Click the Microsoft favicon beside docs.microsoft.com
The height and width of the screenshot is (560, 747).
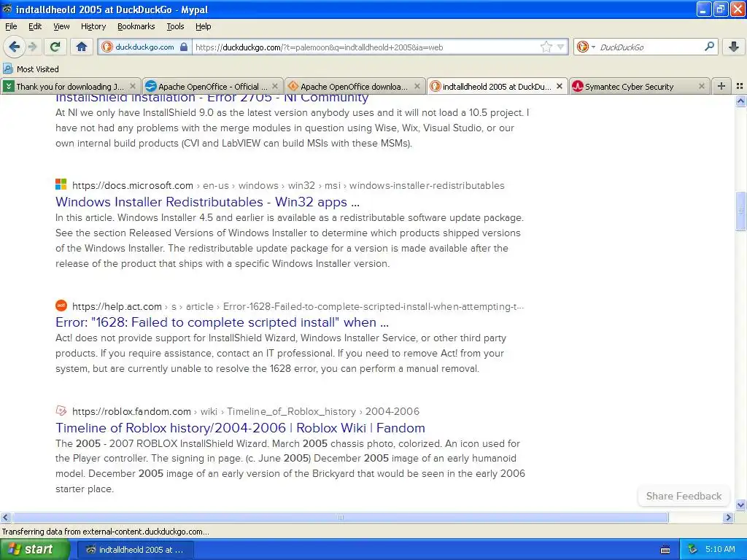[x=61, y=184]
